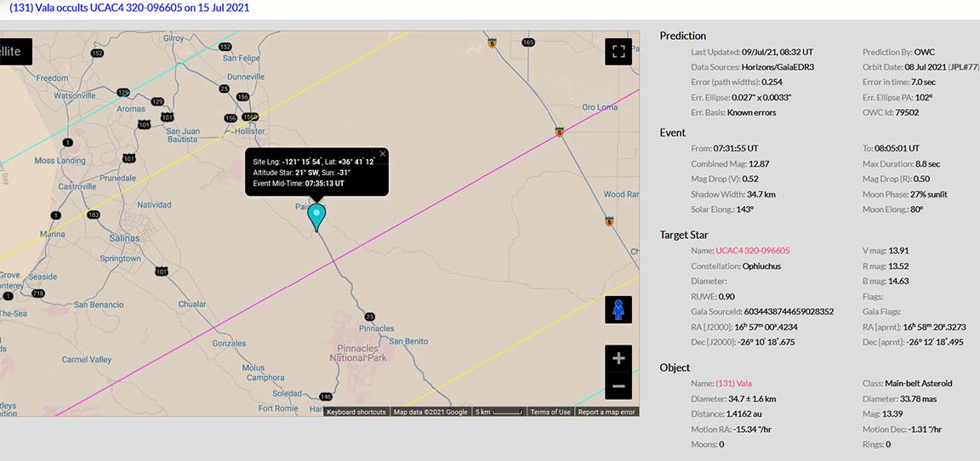The height and width of the screenshot is (461, 980).
Task: Click Class Main-belt Asteroid value
Action: click(x=919, y=383)
